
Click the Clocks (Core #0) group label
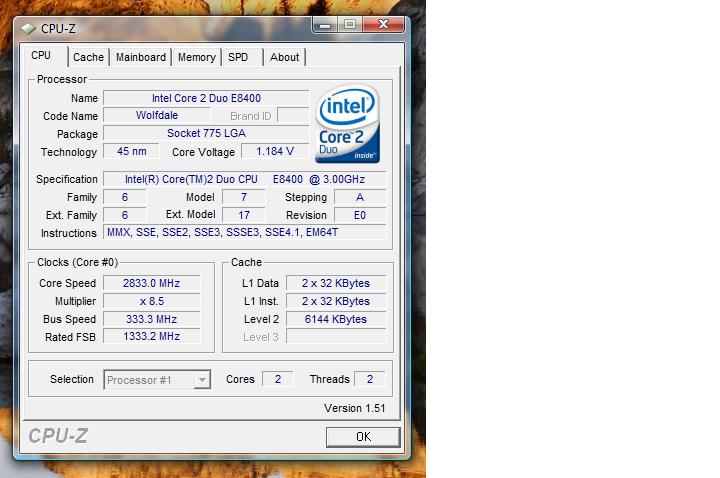[x=78, y=262]
